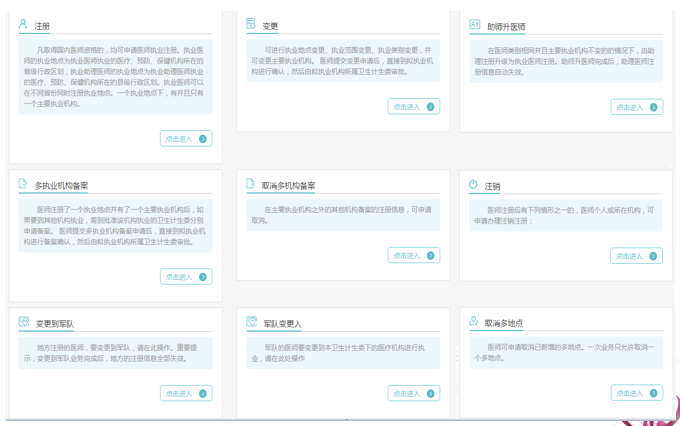This screenshot has height=426, width=680.
Task: Click 点击进入 in the 注销 card
Action: tap(636, 256)
